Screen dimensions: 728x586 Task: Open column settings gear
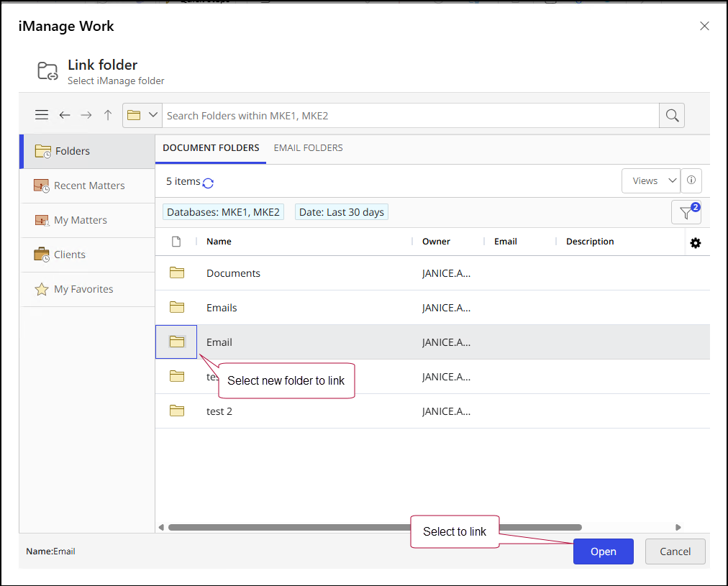click(695, 243)
